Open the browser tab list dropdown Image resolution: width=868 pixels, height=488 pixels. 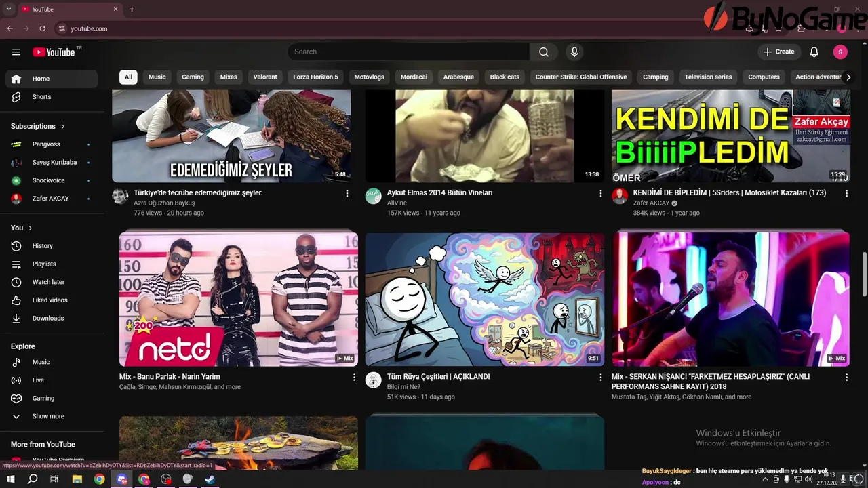(x=9, y=9)
